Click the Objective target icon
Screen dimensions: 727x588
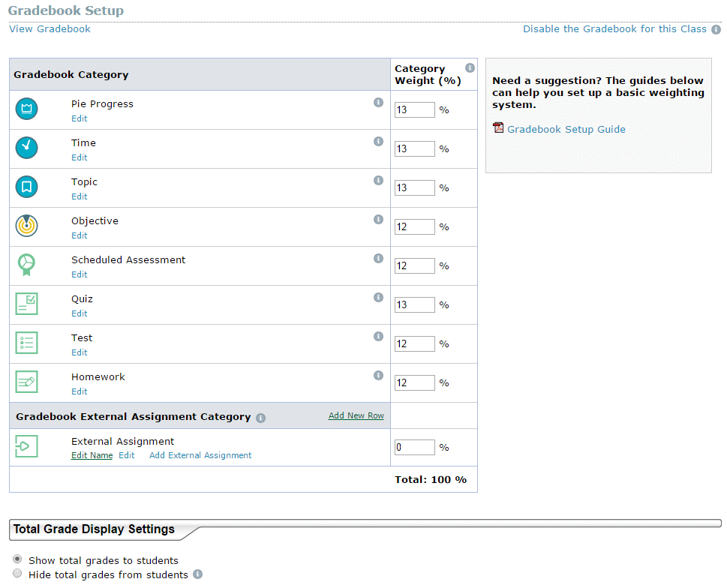tap(26, 226)
